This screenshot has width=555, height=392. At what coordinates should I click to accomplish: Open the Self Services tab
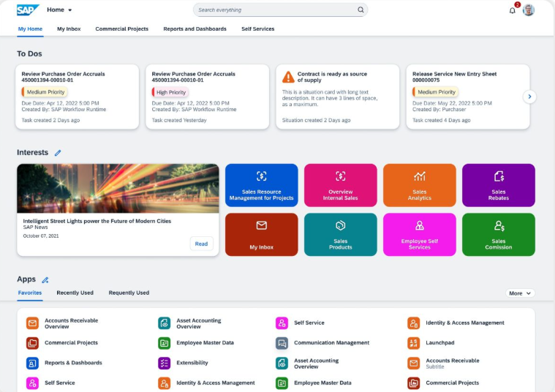[x=257, y=29]
